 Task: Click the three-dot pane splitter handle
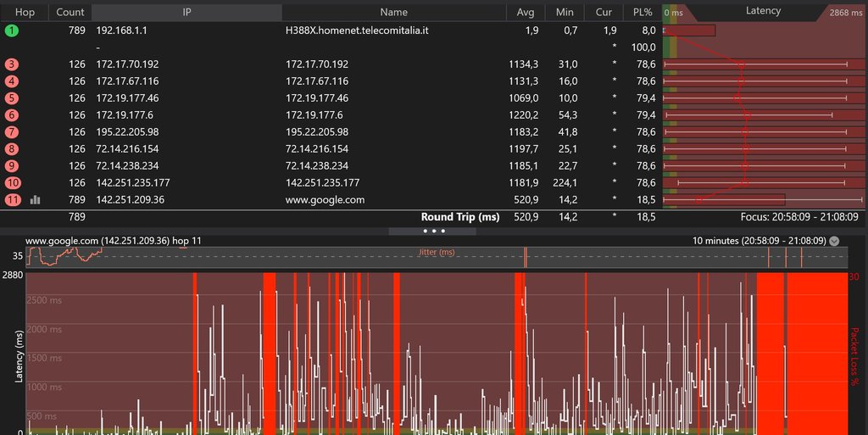click(x=433, y=231)
